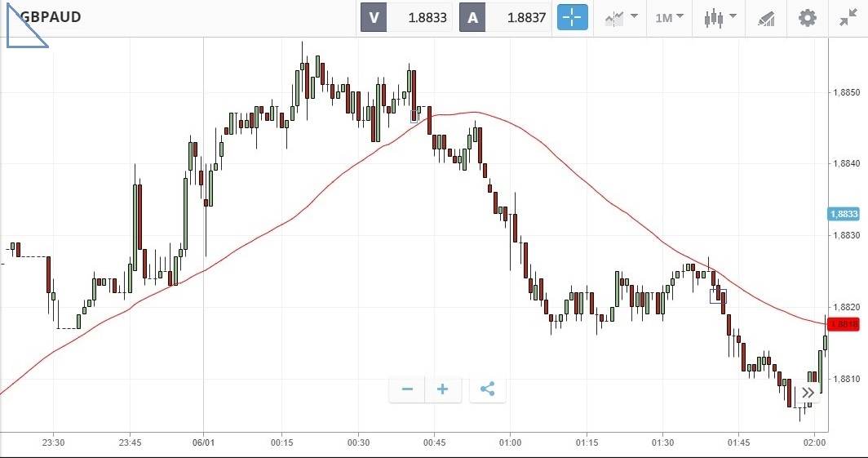
Task: Zoom out the chart with minus
Action: click(407, 389)
